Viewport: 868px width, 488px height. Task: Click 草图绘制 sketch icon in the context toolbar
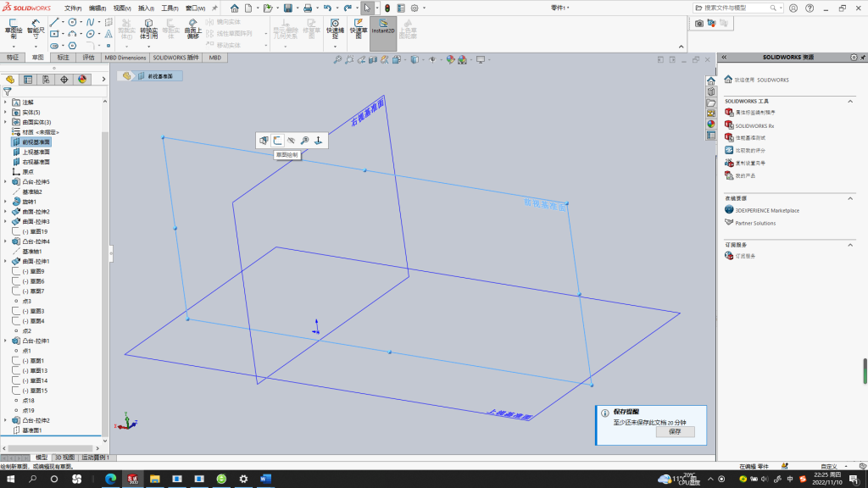click(277, 141)
